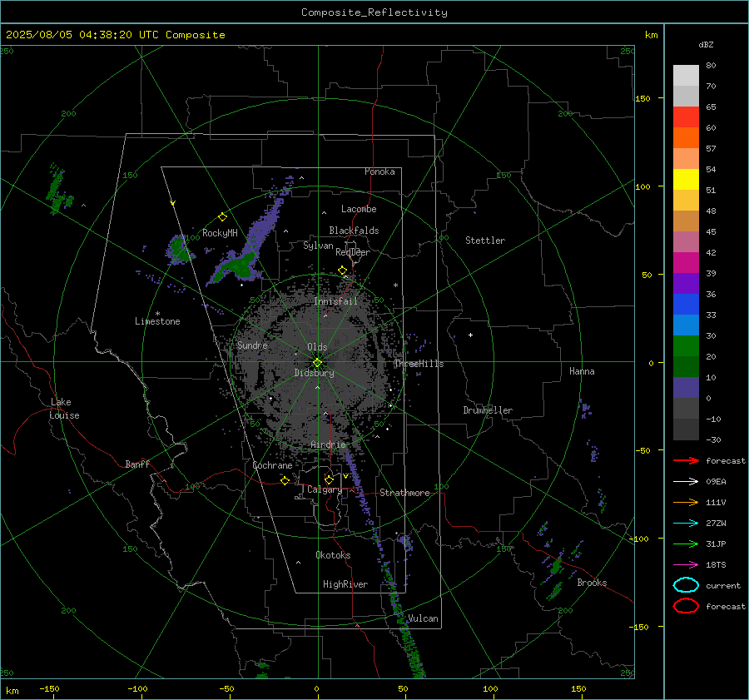Select the green swatch between 30 and 20 dBZ
The width and height of the screenshot is (749, 700).
[686, 346]
